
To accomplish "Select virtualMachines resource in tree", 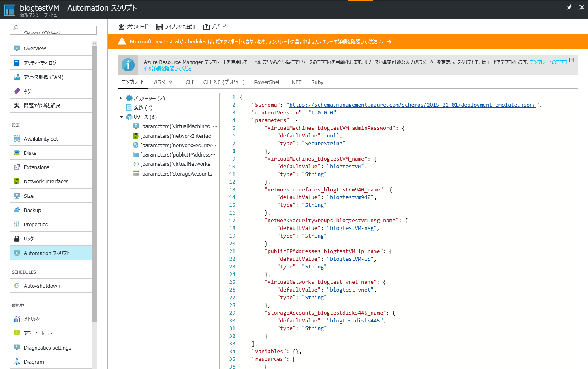I will (175, 126).
